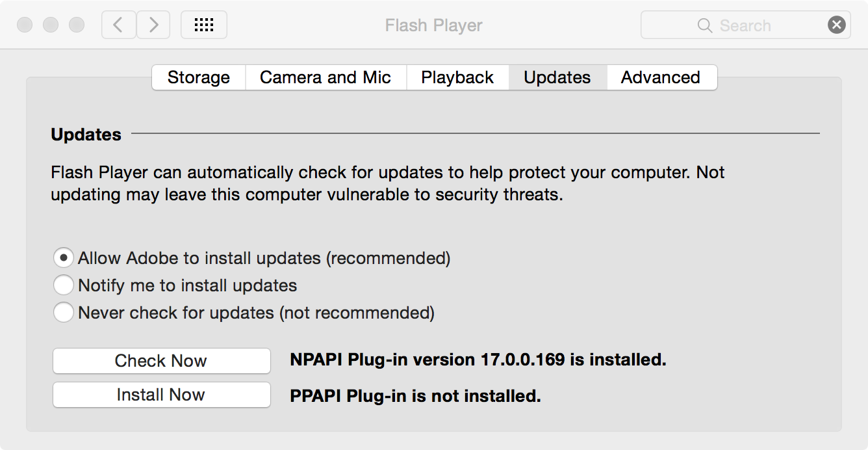Go to the Playback tab
This screenshot has height=450, width=868.
[457, 77]
